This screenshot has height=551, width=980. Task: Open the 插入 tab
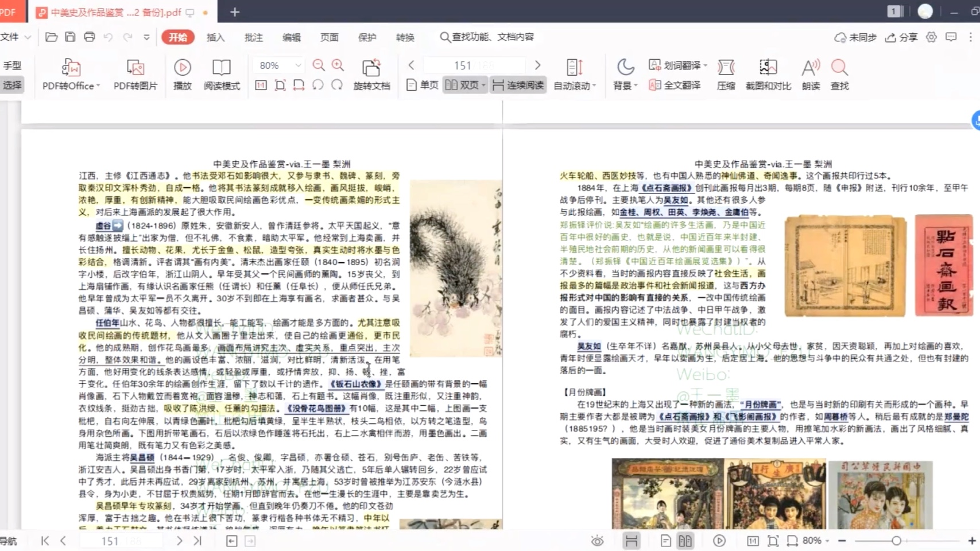click(x=215, y=37)
